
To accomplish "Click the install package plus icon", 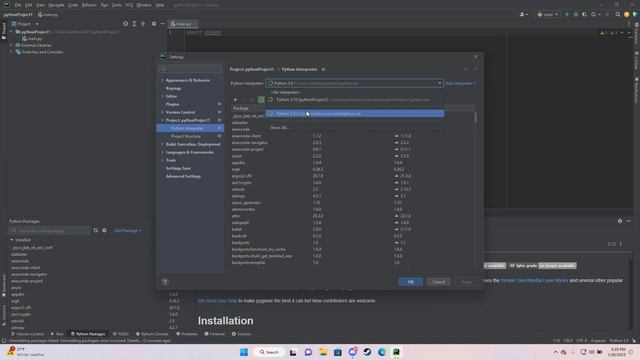I will [235, 100].
